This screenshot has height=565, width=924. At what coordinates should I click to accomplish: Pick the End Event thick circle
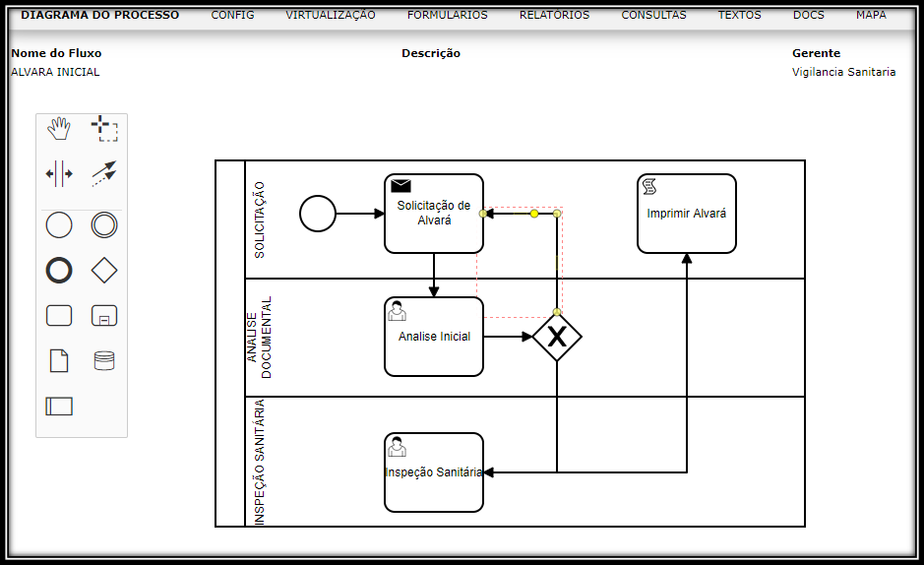click(x=59, y=270)
